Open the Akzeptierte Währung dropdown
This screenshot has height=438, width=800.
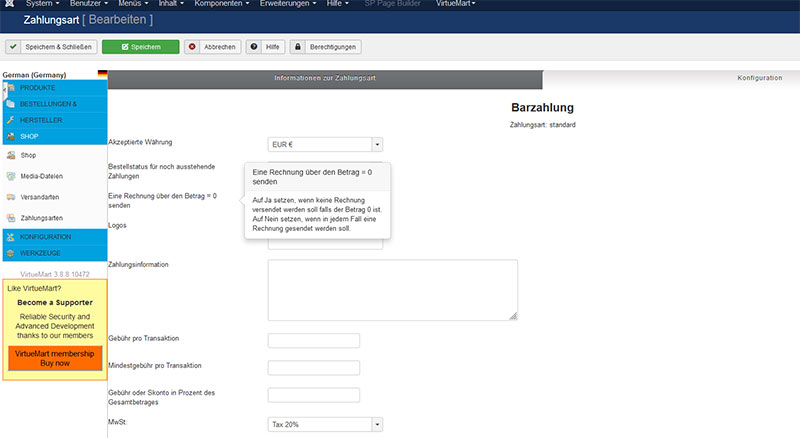[325, 145]
